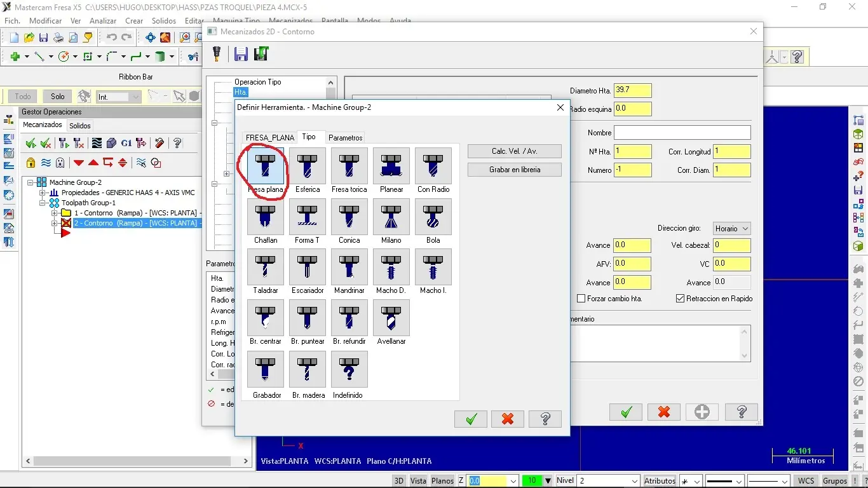868x488 pixels.
Task: Open help in Definir Herramienta dialog
Action: (x=545, y=419)
